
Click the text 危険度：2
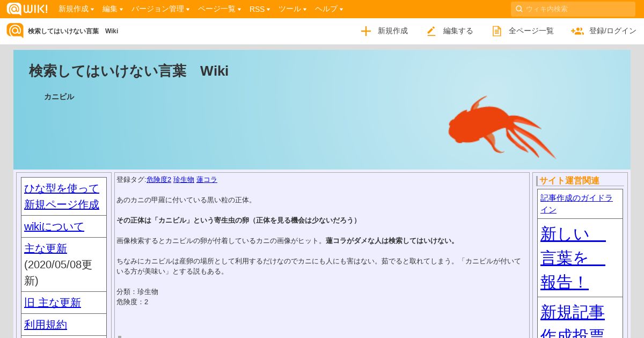tap(132, 302)
